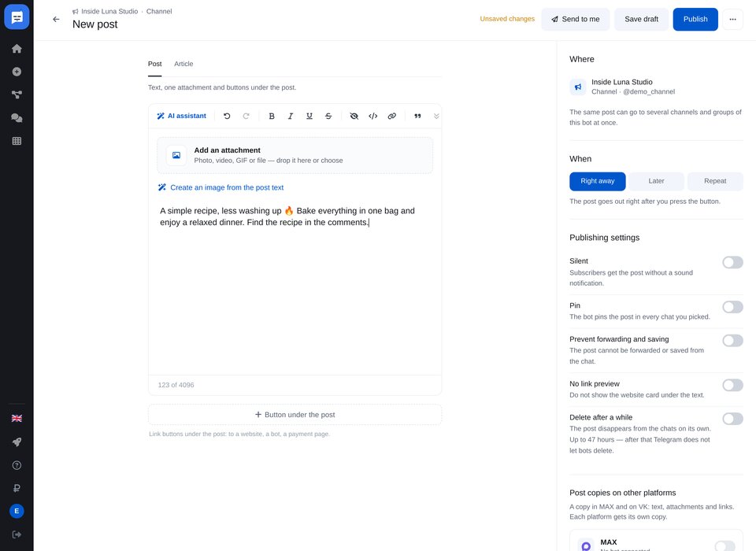Apply inline code formatting
Image resolution: width=756 pixels, height=551 pixels.
pyautogui.click(x=373, y=116)
